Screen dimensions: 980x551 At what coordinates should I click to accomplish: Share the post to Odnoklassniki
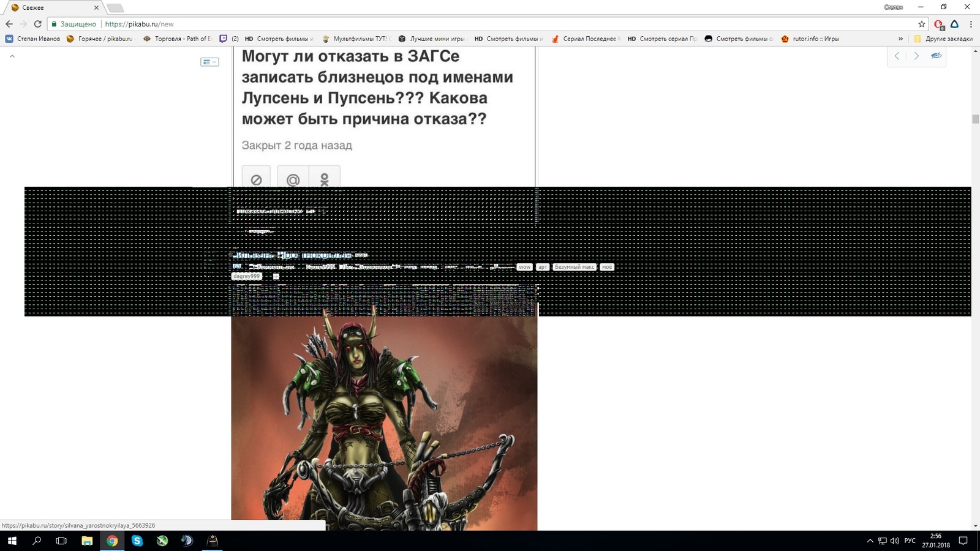(325, 179)
